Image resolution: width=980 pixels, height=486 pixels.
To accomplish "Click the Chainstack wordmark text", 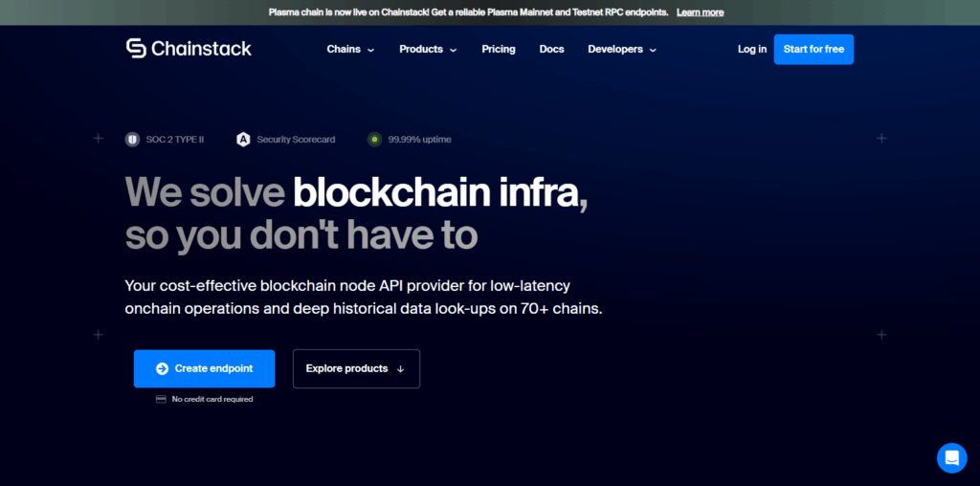I will click(201, 49).
